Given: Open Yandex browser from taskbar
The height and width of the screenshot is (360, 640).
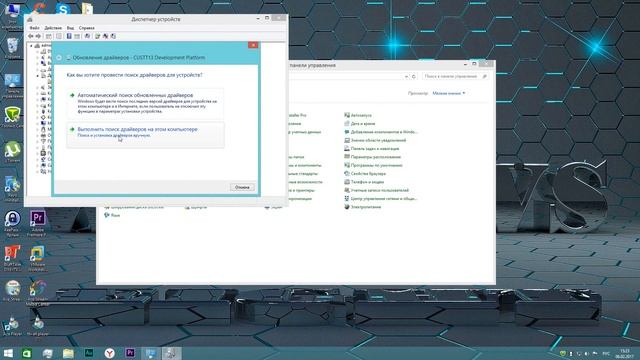Looking at the screenshot, I should click(109, 353).
